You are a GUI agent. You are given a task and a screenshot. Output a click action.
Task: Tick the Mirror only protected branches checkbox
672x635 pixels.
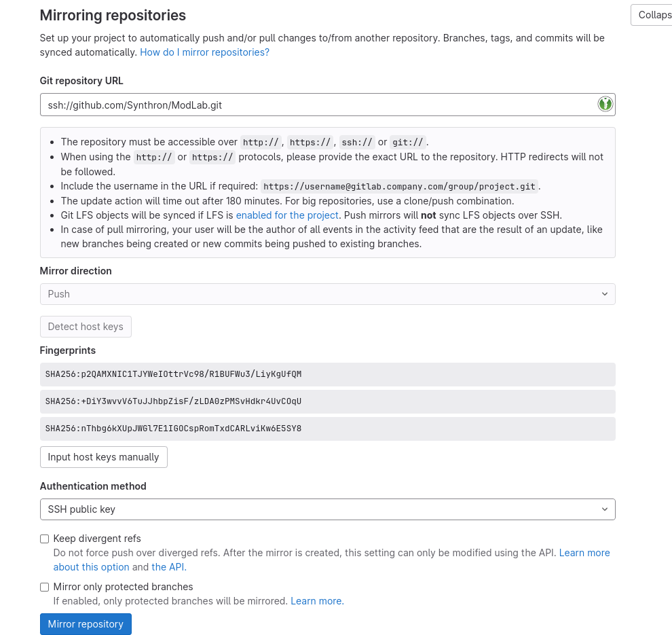[x=45, y=587]
